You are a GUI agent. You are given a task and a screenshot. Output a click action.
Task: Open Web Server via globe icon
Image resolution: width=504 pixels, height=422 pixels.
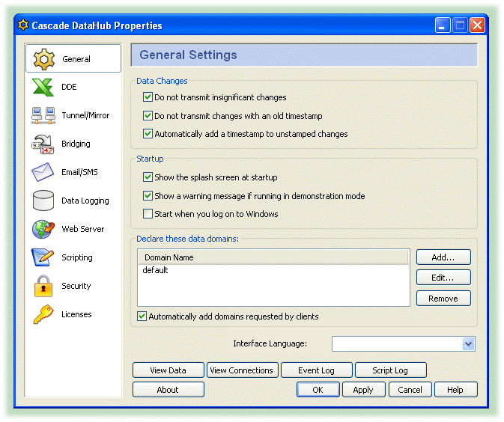pyautogui.click(x=43, y=229)
